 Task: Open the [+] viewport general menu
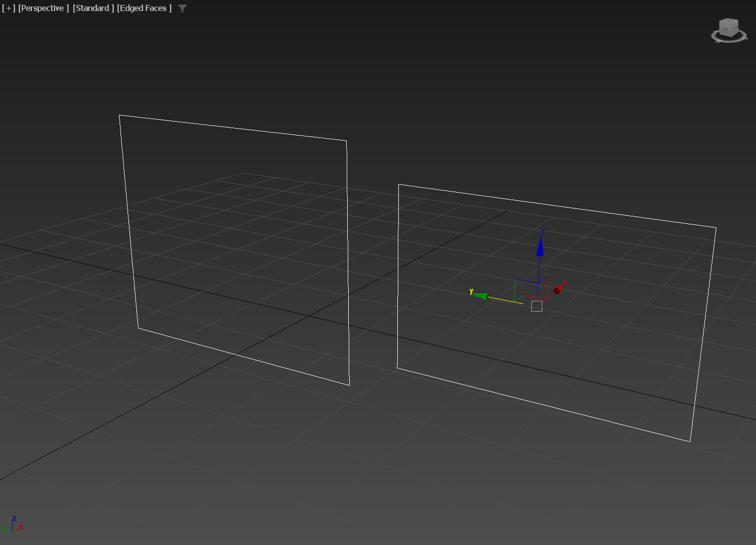[9, 8]
